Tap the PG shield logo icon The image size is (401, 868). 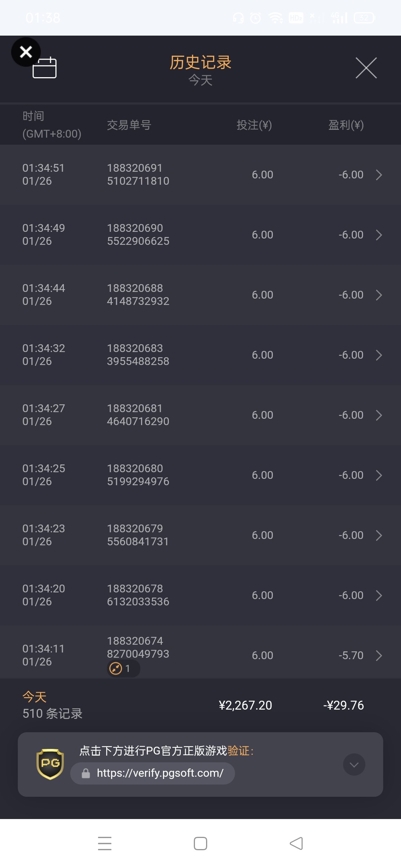click(50, 764)
